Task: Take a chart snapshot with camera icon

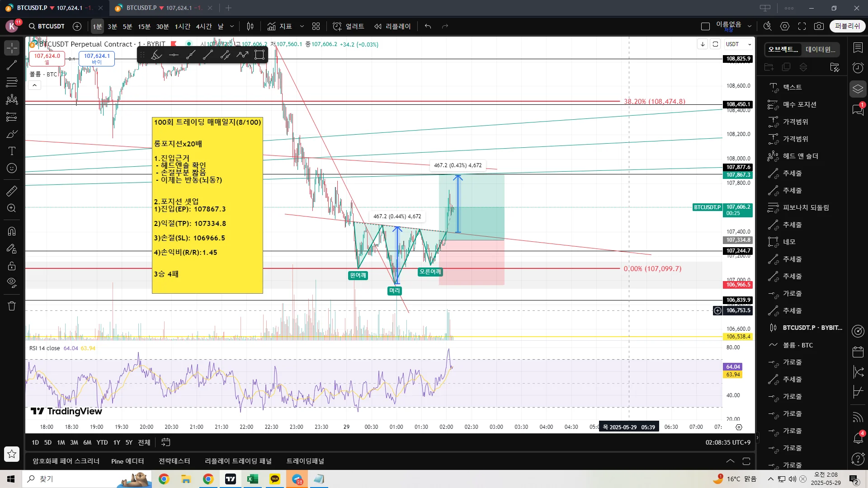Action: [x=819, y=26]
